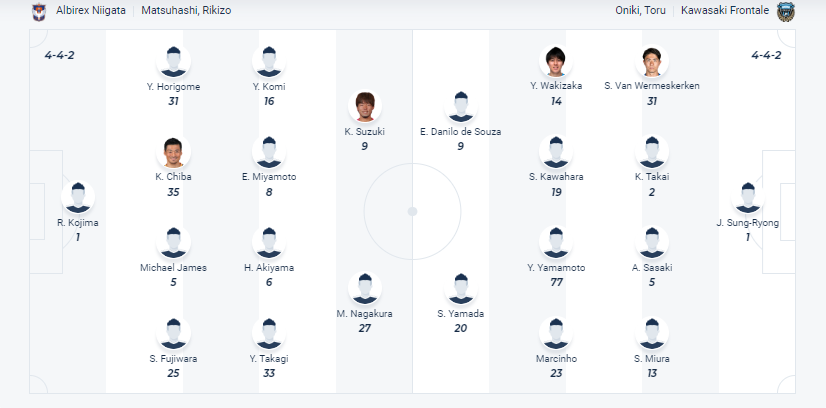Click E. Danilo de Souza's avatar
This screenshot has height=408, width=826.
[460, 107]
